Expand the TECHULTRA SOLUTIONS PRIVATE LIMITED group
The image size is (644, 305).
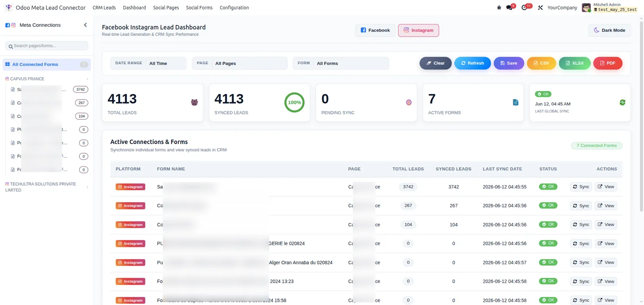click(87, 187)
